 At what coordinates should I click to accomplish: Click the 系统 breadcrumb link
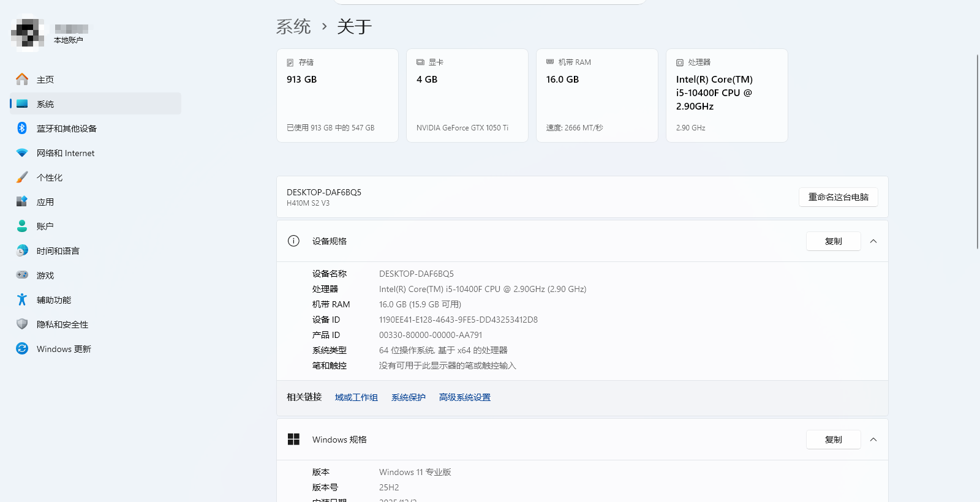click(x=293, y=26)
